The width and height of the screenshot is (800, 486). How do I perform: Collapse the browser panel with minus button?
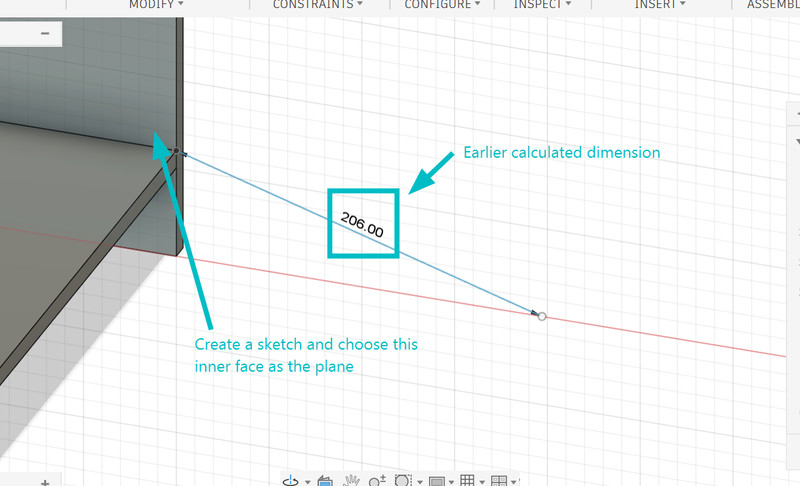pyautogui.click(x=45, y=34)
